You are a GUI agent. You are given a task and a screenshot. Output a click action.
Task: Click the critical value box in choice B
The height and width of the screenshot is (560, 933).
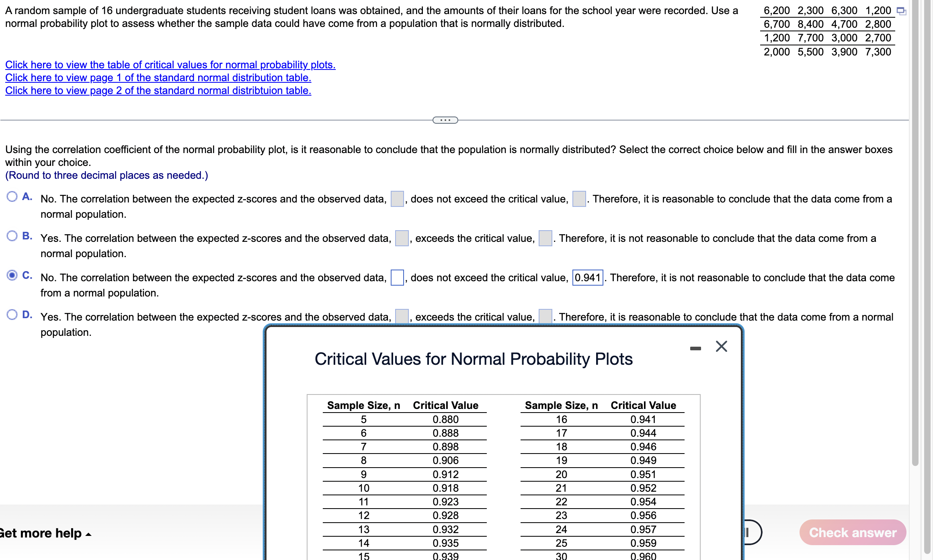point(545,238)
